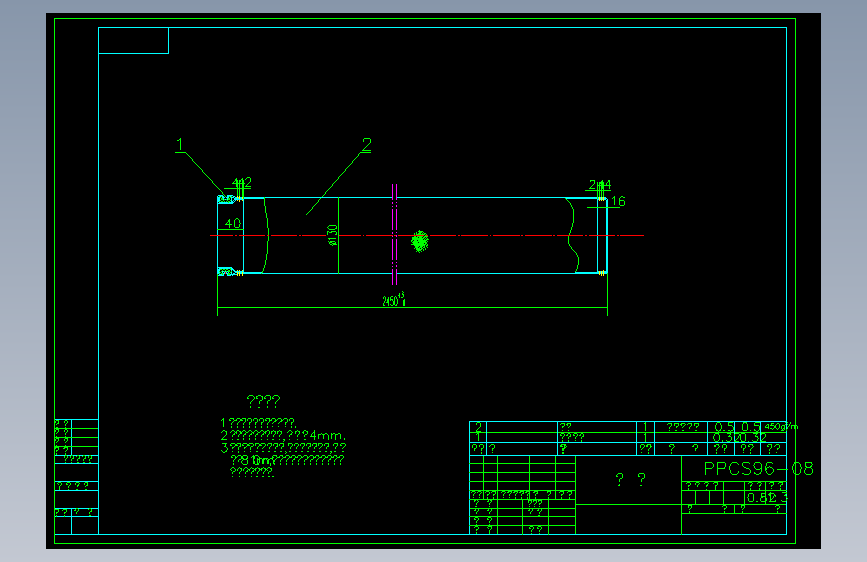The width and height of the screenshot is (867, 562).
Task: Select the ø130 diameter dimension text
Action: tap(332, 236)
